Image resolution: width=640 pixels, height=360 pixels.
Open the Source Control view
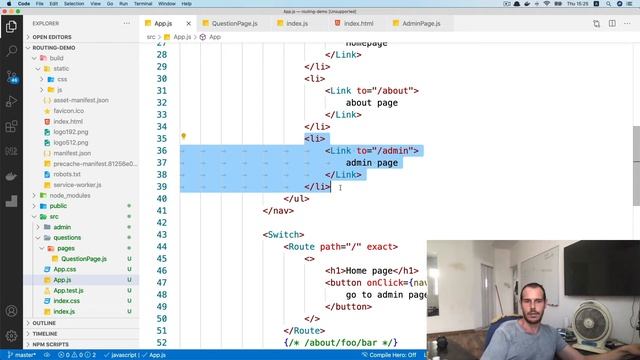11,76
